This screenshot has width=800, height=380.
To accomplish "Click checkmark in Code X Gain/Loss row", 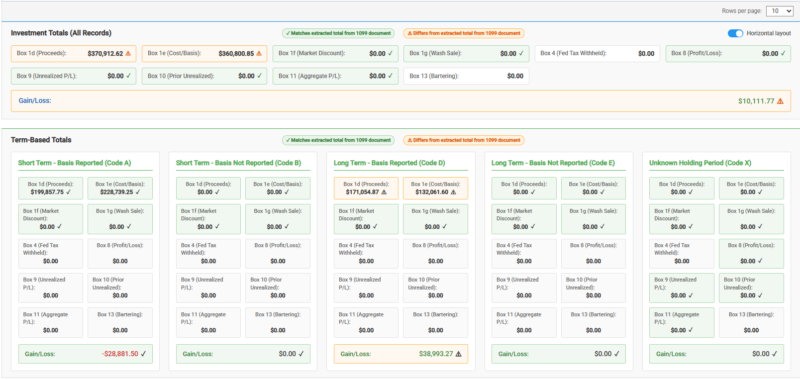I will coord(774,353).
